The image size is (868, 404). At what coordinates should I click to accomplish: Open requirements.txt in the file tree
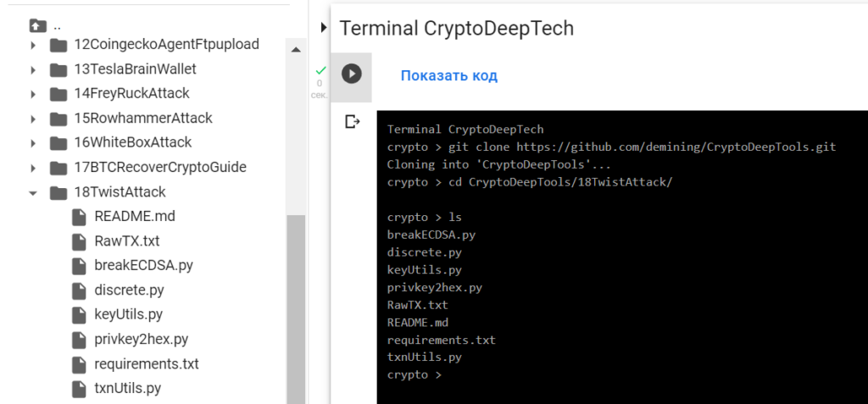pos(146,364)
